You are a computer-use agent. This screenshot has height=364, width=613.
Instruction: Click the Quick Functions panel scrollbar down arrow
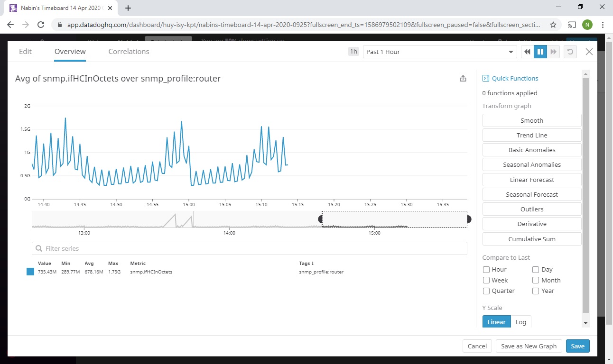point(585,323)
